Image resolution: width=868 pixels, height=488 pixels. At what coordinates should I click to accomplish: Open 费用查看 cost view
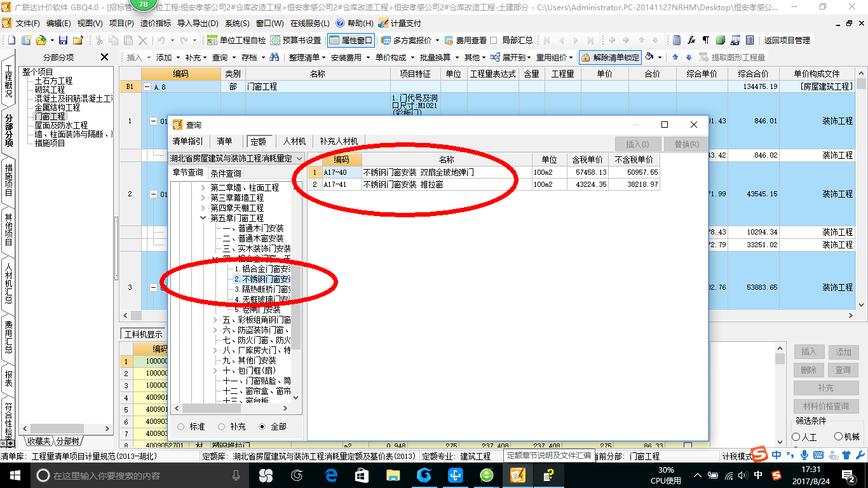pos(466,40)
